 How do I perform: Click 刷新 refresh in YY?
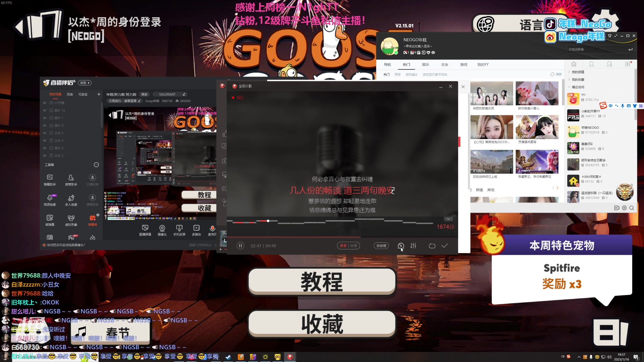click(556, 74)
